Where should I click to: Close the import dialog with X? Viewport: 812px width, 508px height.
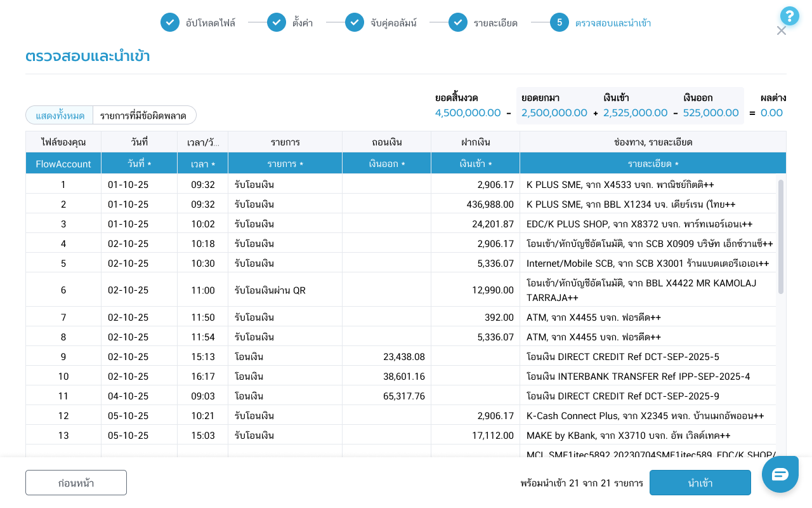coord(781,31)
